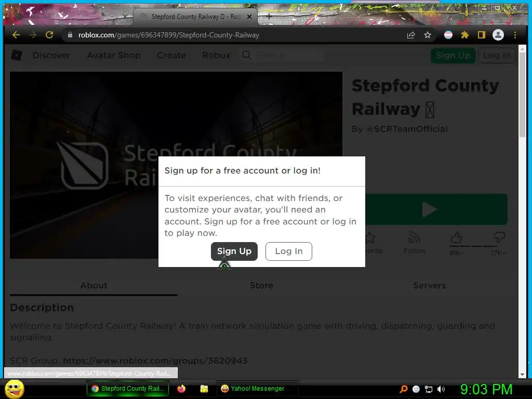The width and height of the screenshot is (532, 399).
Task: Click the volume speaker tray icon
Action: 441,389
